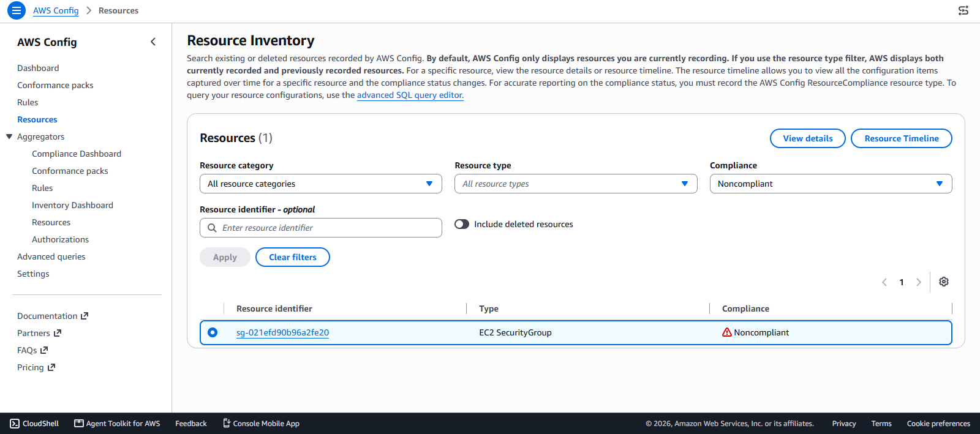Open the hamburger navigation menu

point(17,10)
